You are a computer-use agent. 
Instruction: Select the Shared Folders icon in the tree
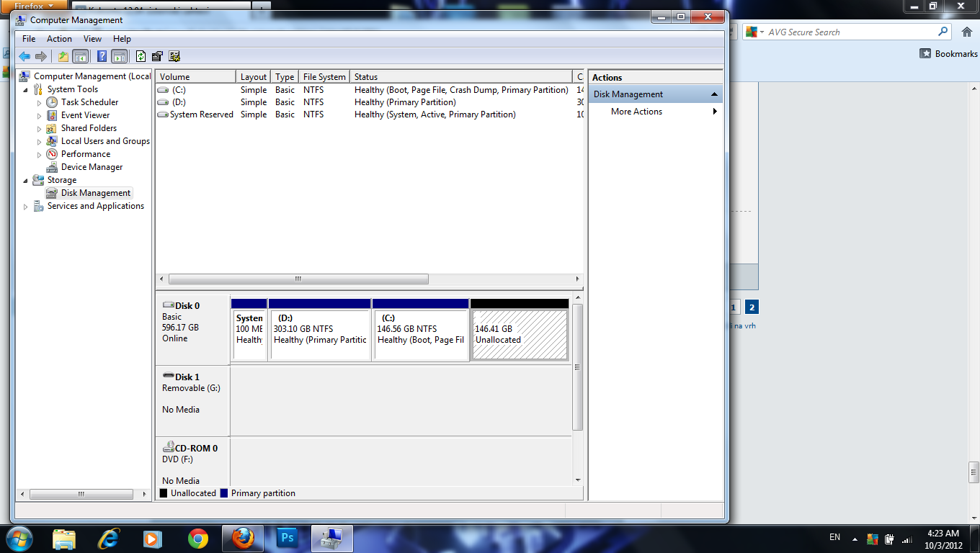52,128
